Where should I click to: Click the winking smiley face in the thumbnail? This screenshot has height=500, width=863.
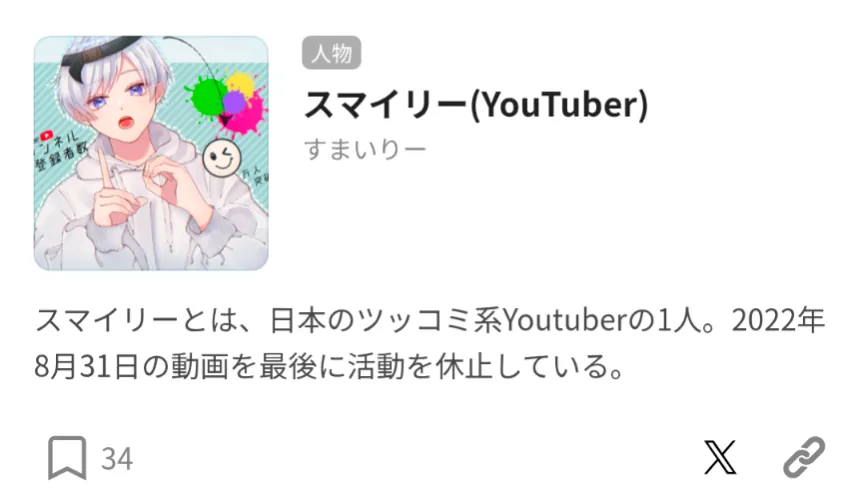coord(222,159)
